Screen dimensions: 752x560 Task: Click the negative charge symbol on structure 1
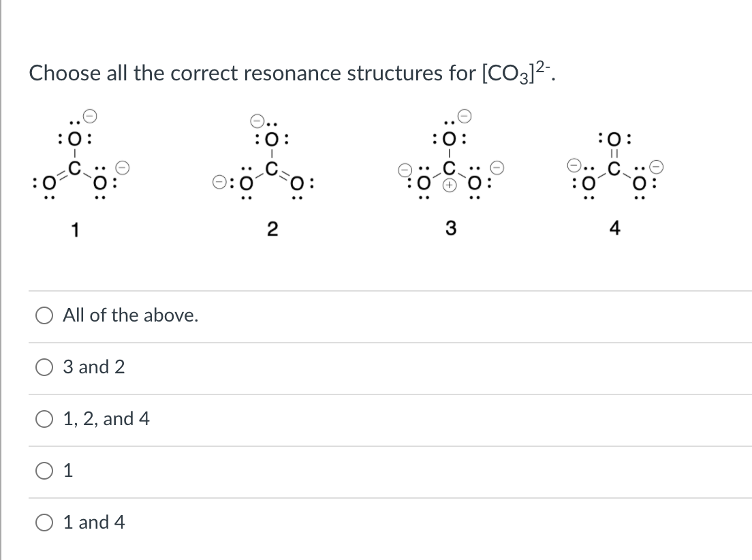point(89,117)
